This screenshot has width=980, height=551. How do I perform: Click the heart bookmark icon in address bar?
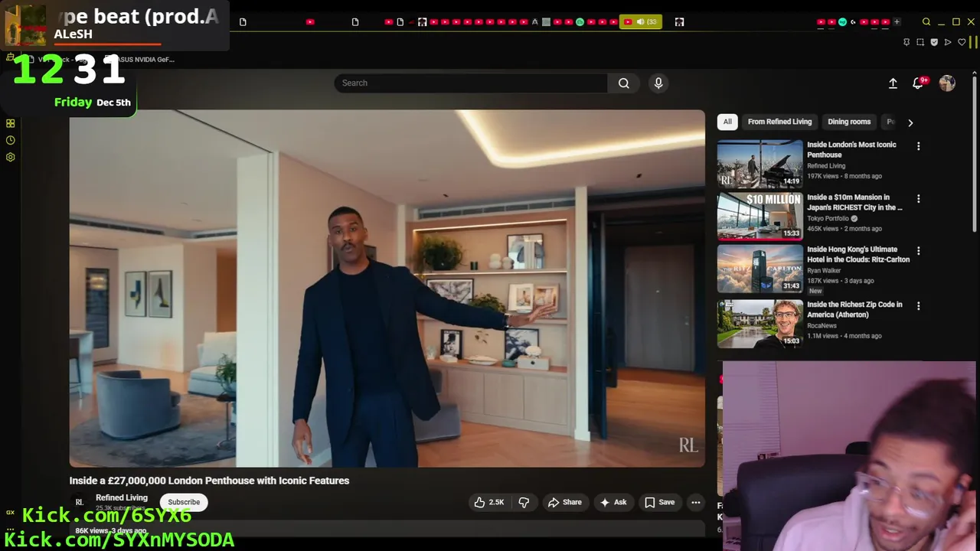point(962,42)
